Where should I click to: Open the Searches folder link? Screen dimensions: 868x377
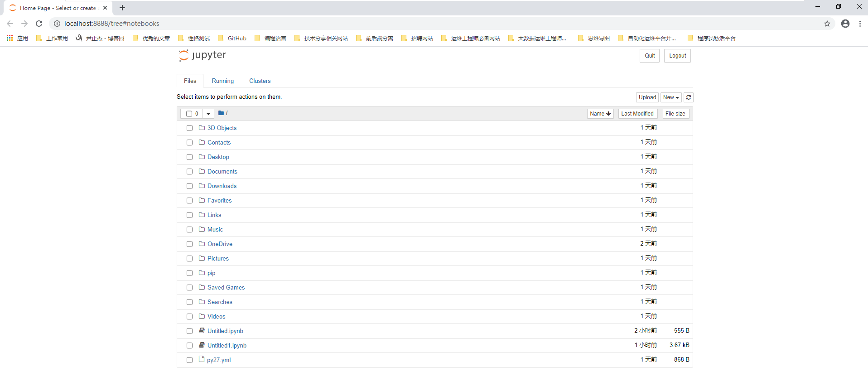point(220,302)
